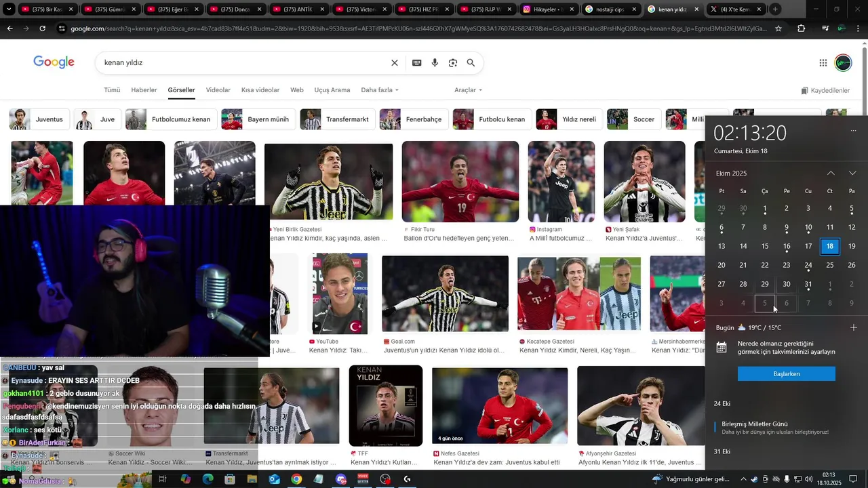Select October 29 in the calendar

click(765, 284)
